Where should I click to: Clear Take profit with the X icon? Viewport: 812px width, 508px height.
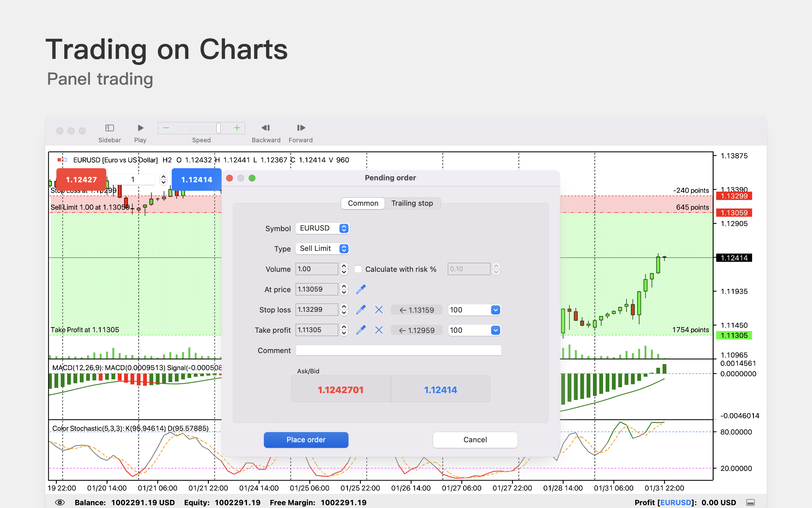(x=379, y=330)
